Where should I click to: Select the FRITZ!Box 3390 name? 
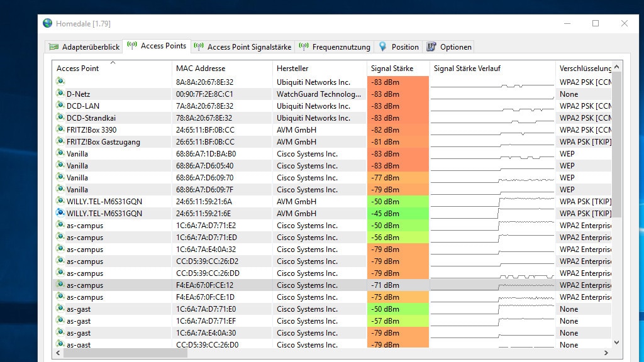[92, 129]
